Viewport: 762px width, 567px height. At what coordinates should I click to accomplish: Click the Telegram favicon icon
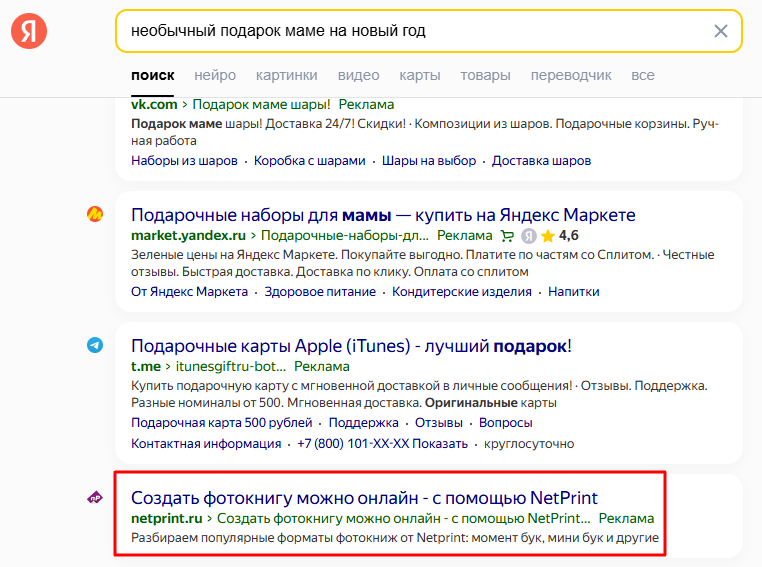tap(95, 345)
